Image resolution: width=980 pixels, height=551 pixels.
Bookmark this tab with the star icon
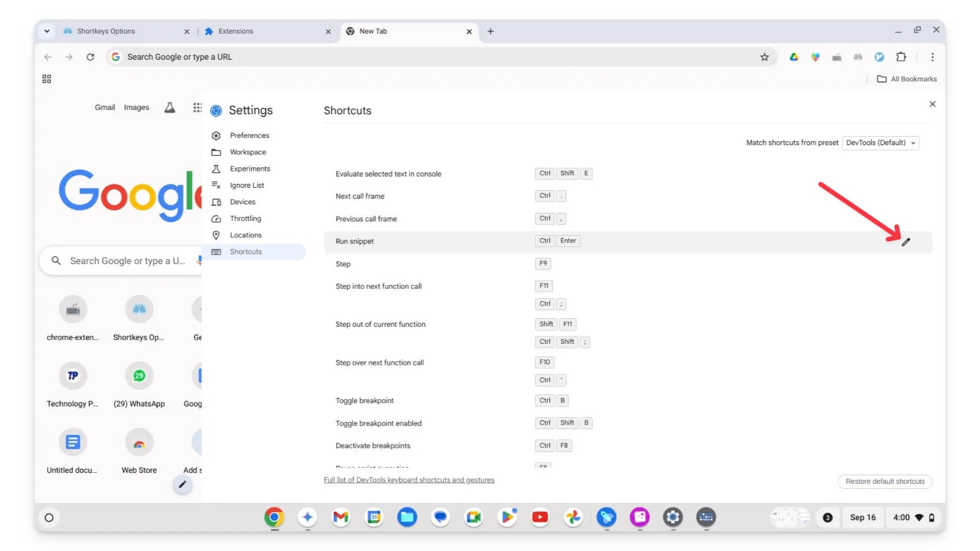[x=764, y=57]
